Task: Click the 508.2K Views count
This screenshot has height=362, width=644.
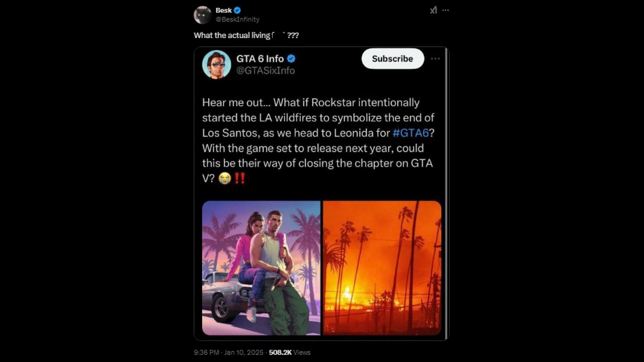Action: tap(289, 352)
